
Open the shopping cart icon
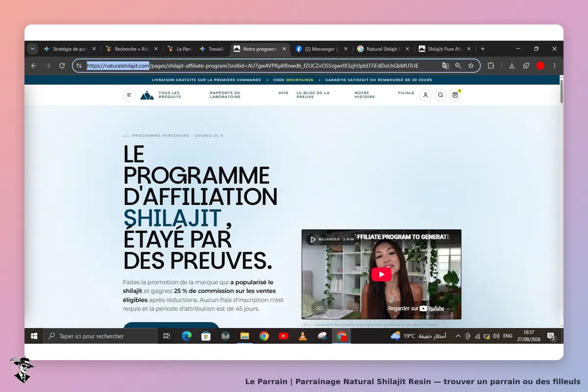pos(455,95)
